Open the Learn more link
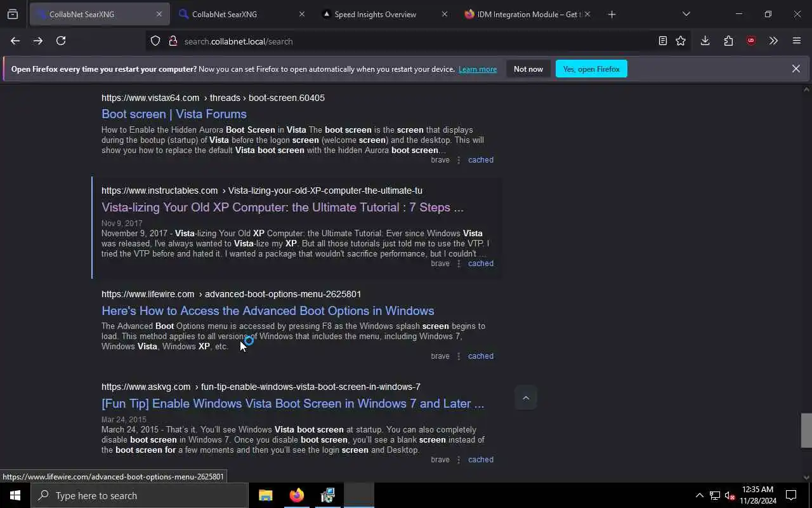The height and width of the screenshot is (508, 812). click(x=478, y=69)
